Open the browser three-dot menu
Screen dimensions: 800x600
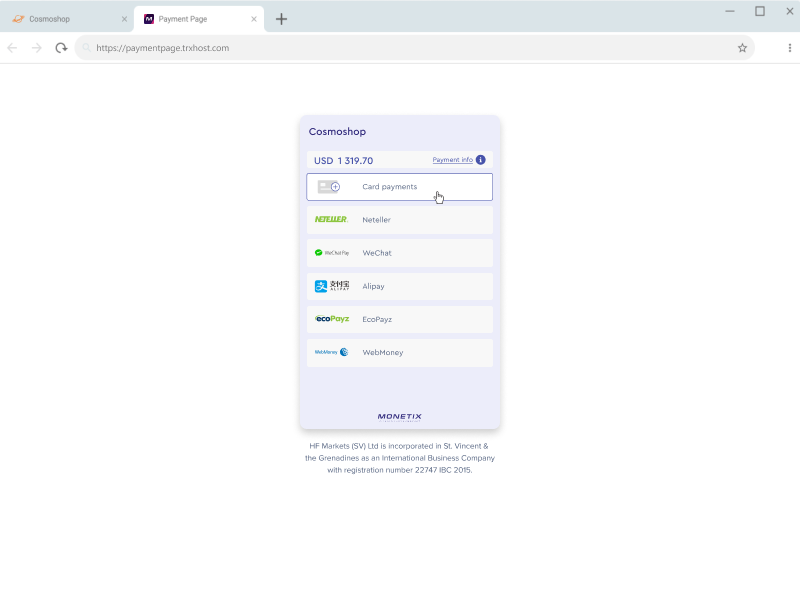pyautogui.click(x=789, y=48)
